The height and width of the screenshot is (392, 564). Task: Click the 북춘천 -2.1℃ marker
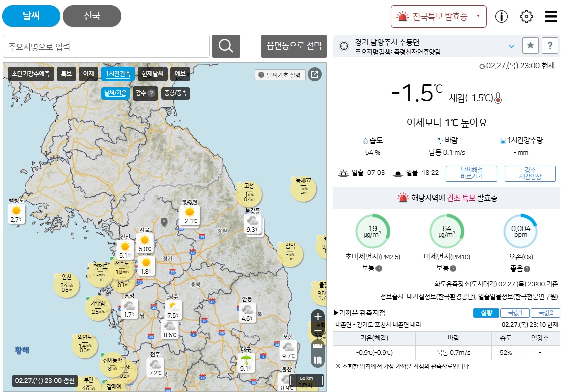(x=190, y=215)
